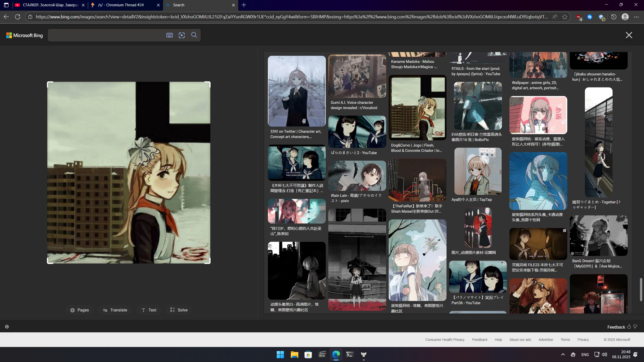Close the image detail view with X

pyautogui.click(x=629, y=35)
